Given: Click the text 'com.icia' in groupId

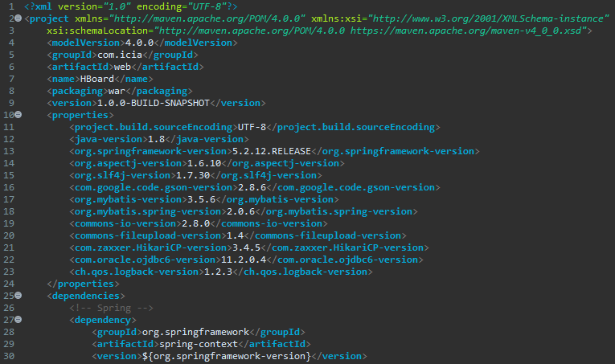Looking at the screenshot, I should click(120, 55).
